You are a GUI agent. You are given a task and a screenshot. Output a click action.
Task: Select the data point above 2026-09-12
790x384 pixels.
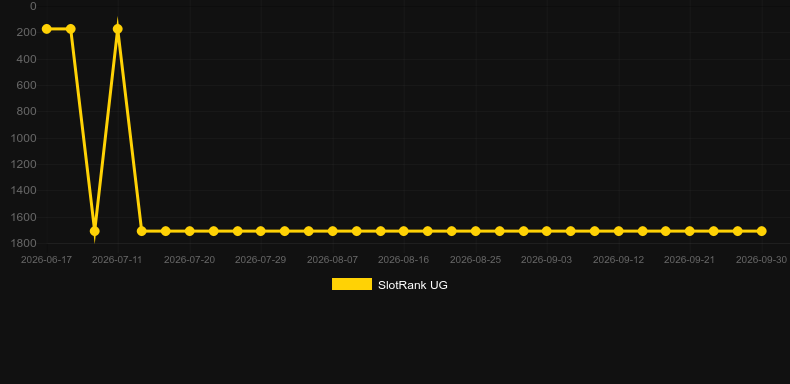pos(619,231)
